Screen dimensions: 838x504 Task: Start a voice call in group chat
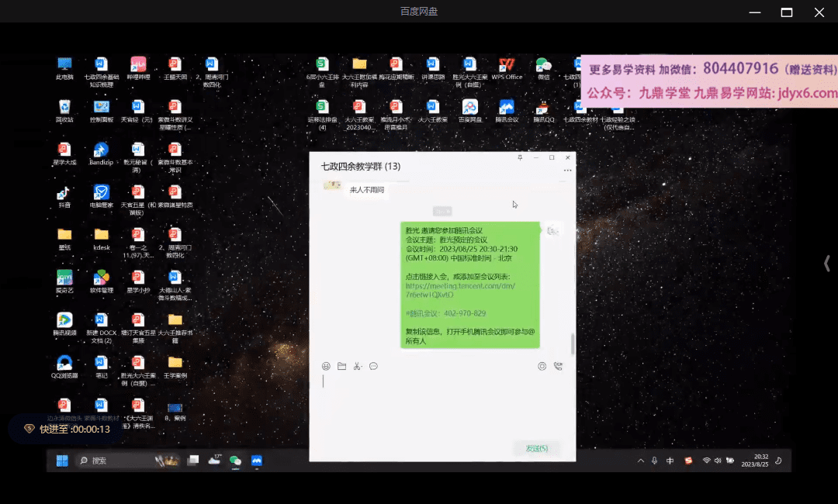[x=558, y=366]
